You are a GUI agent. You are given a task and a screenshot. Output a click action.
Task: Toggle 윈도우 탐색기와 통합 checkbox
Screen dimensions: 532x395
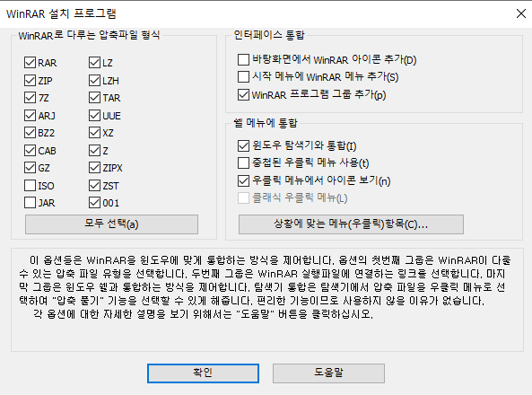point(243,145)
